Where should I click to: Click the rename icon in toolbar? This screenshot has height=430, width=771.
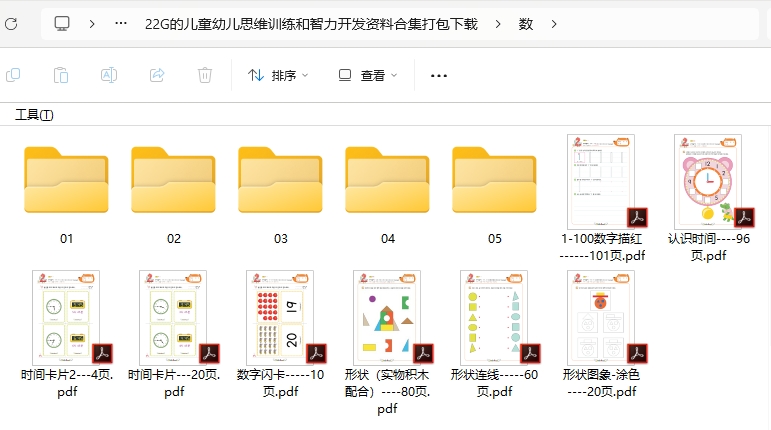click(109, 75)
